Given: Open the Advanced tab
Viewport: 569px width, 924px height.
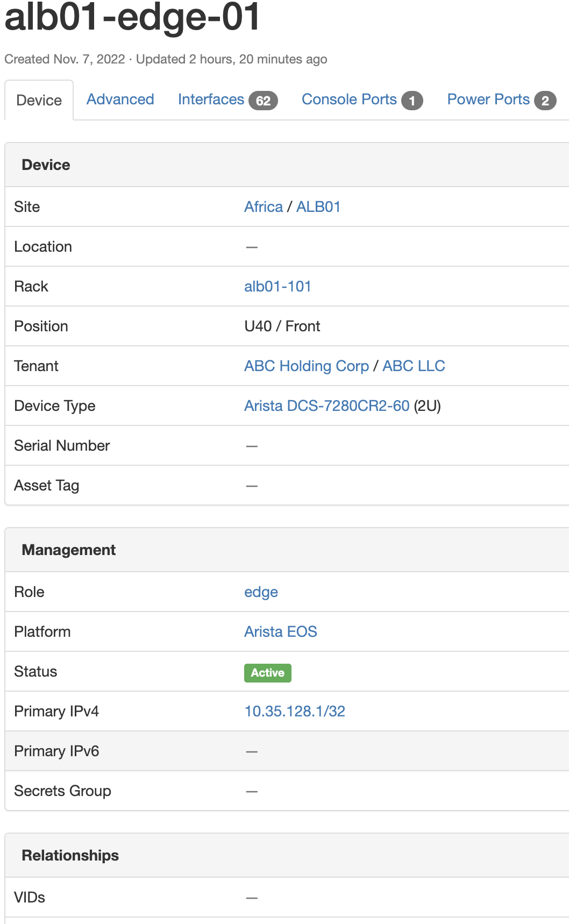Looking at the screenshot, I should (120, 99).
